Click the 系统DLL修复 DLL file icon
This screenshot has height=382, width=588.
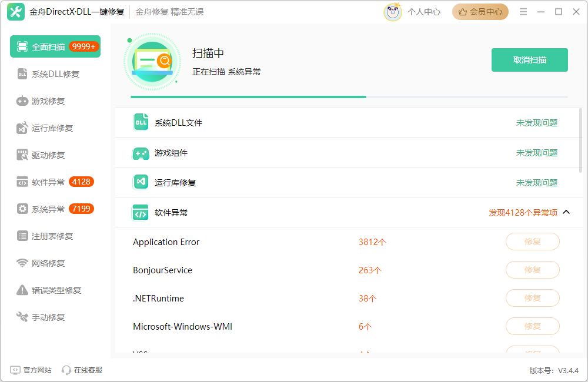pyautogui.click(x=22, y=74)
